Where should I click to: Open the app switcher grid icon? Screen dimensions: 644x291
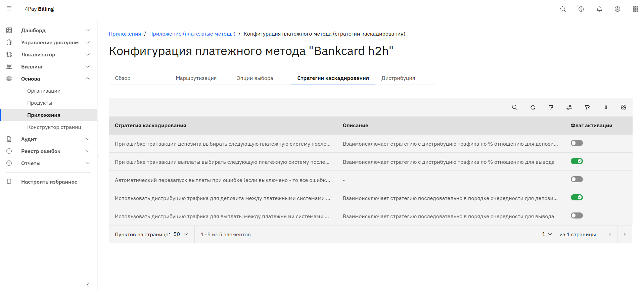635,9
